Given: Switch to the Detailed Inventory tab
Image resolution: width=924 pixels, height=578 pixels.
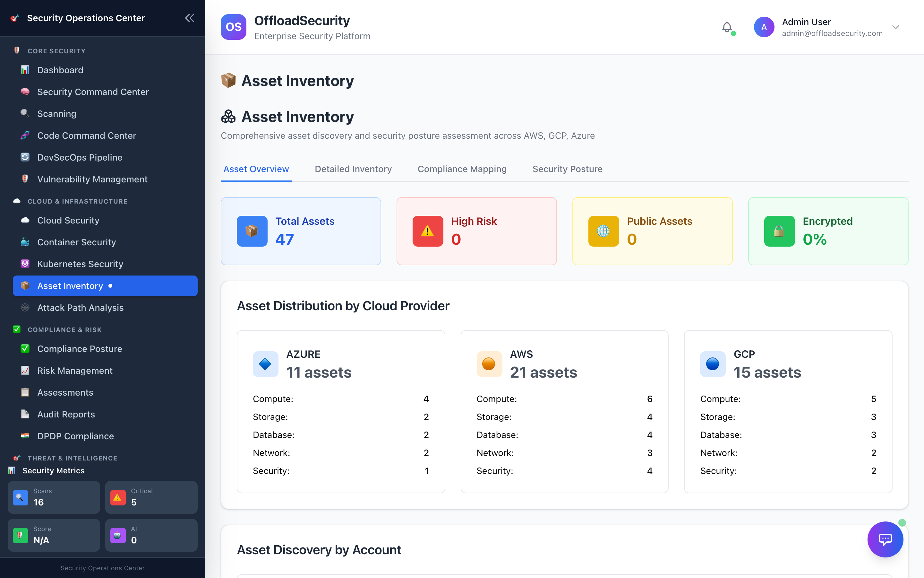Looking at the screenshot, I should click(353, 169).
